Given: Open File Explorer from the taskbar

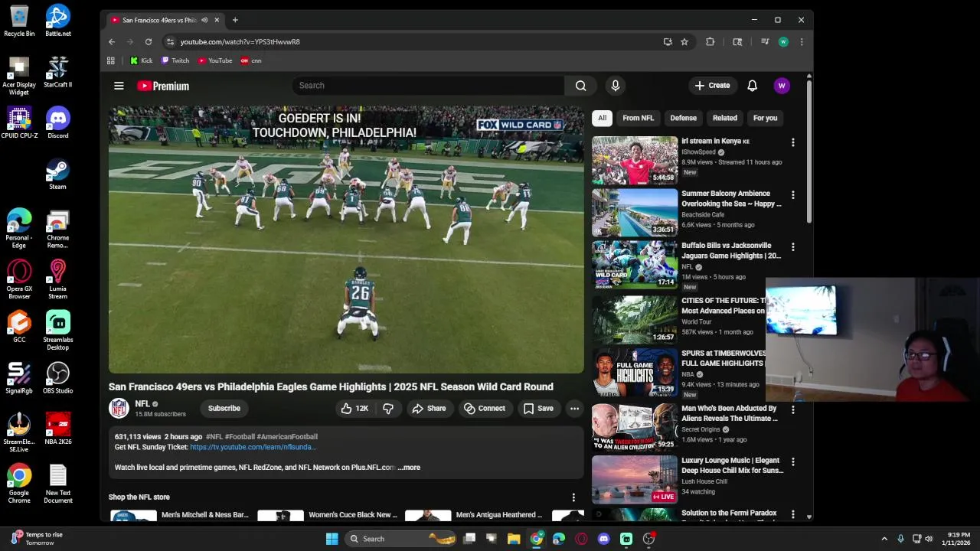Looking at the screenshot, I should pyautogui.click(x=514, y=539).
